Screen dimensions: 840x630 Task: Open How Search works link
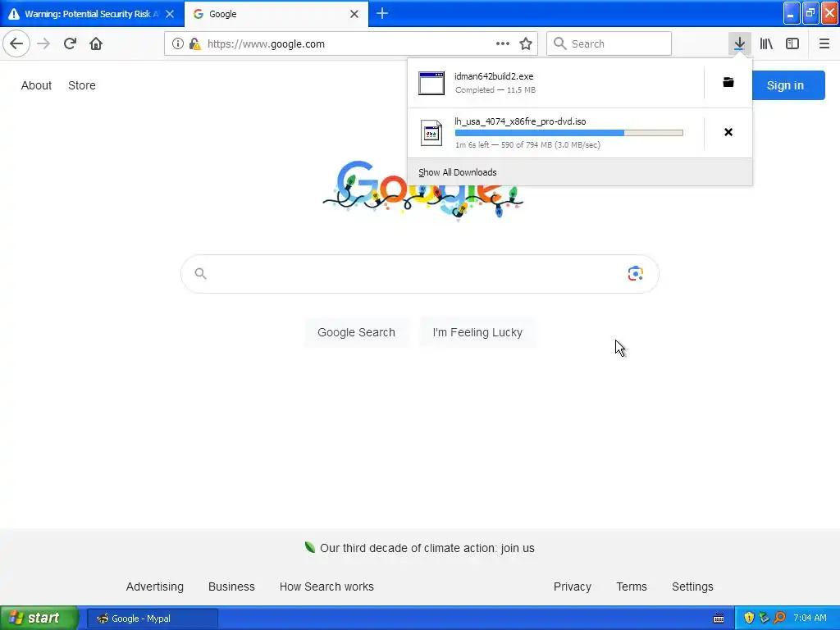[x=326, y=587]
